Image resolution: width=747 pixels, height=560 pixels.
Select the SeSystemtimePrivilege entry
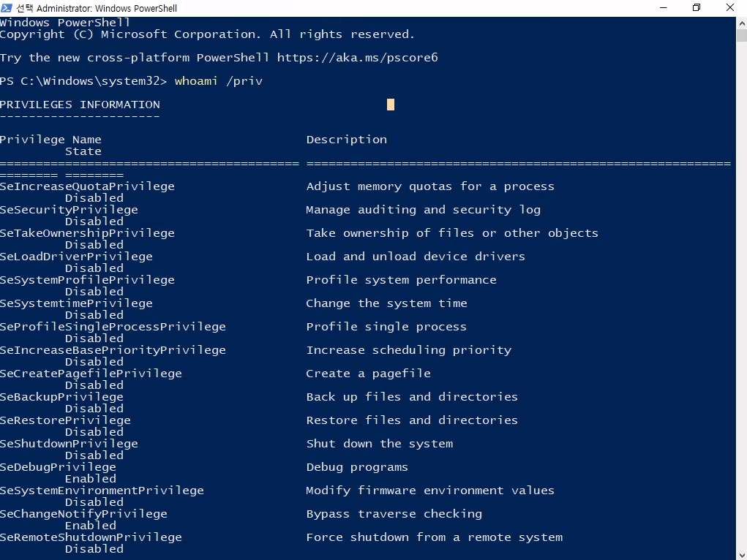[76, 303]
